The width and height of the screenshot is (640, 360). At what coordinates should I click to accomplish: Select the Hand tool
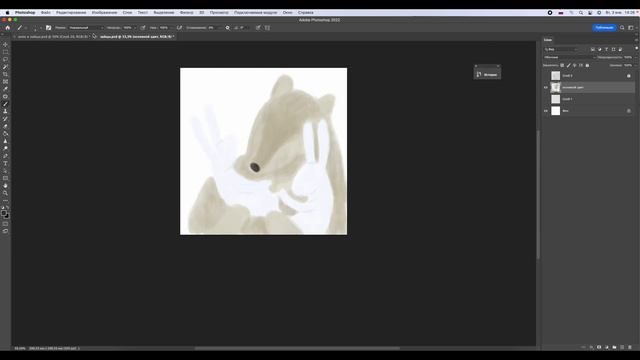[5, 186]
